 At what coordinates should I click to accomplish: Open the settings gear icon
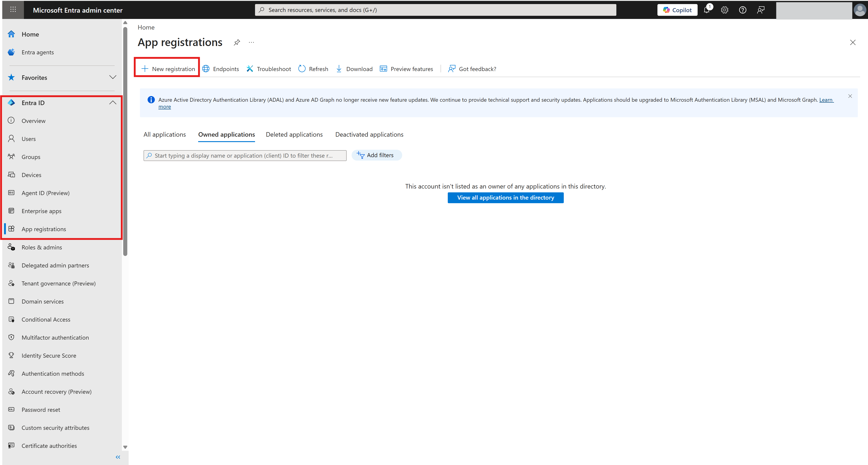pos(724,10)
